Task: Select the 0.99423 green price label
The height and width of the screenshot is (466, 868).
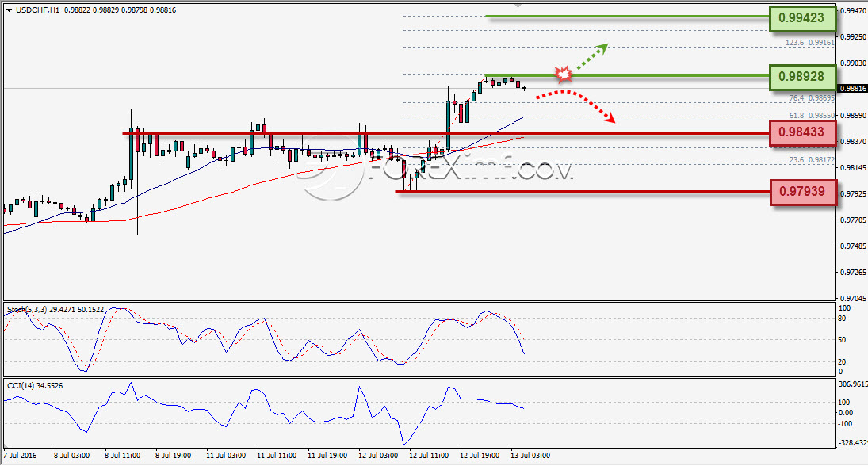Action: pos(802,17)
